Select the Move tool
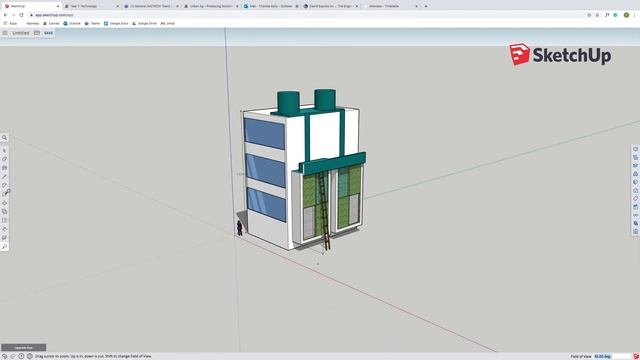640x360 pixels. point(4,211)
